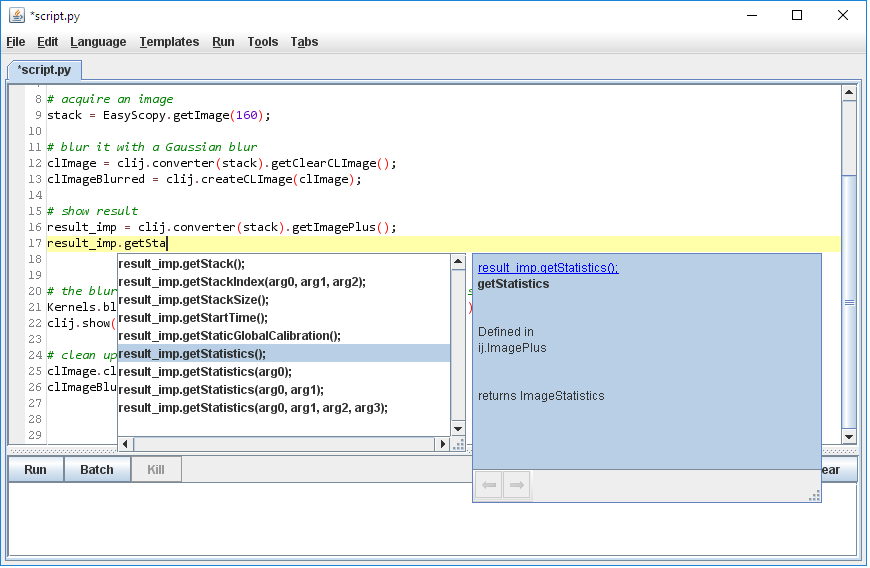This screenshot has width=870, height=568.
Task: Click the editor's vertical scrollbar thumb
Action: coord(849,300)
